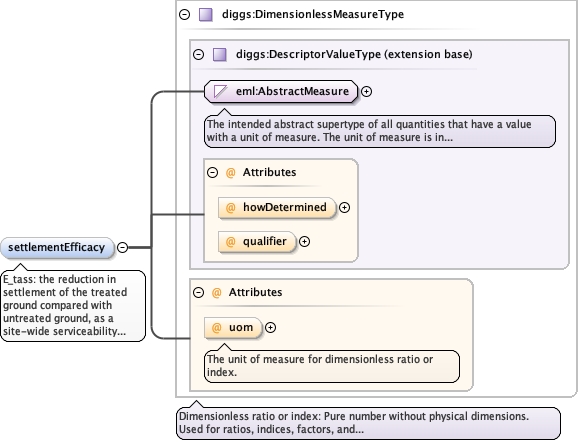Screen dimensions: 579x443
Task: Click the @ icon of the lower Attributes group
Action: click(216, 292)
